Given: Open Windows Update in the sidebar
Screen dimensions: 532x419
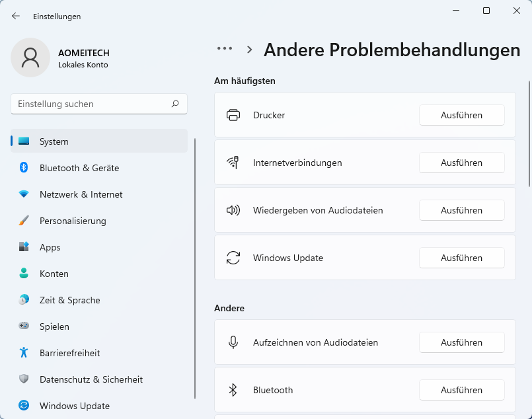Looking at the screenshot, I should tap(74, 406).
